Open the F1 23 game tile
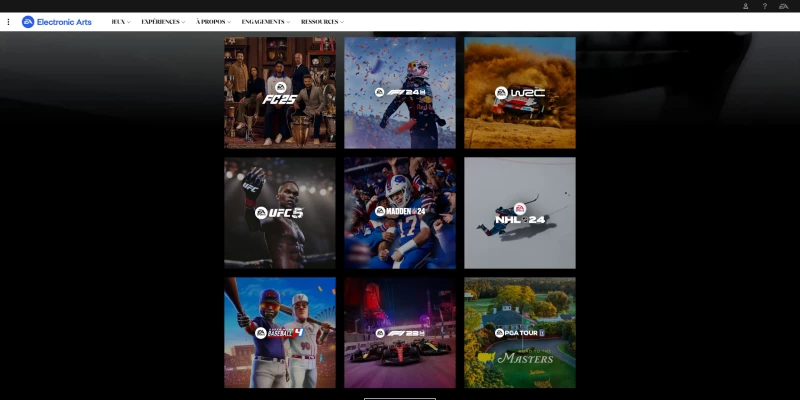This screenshot has height=400, width=800. coord(400,333)
